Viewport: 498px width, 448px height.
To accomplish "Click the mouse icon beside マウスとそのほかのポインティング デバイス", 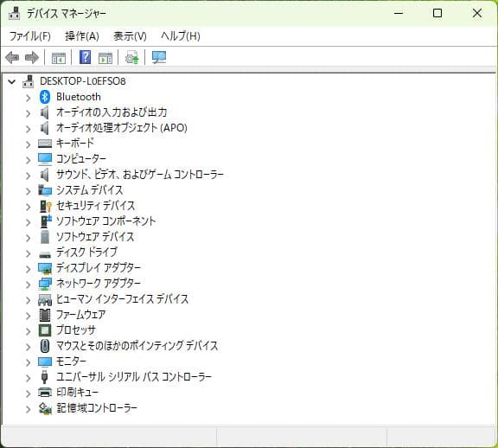I will click(45, 346).
